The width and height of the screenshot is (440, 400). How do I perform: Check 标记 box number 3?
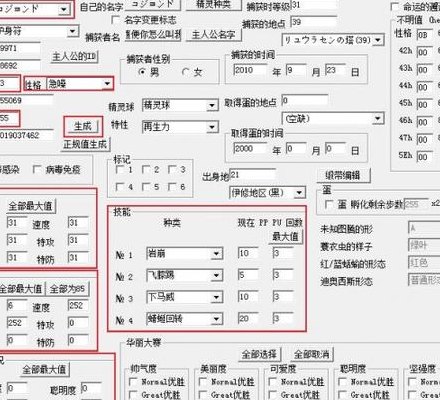point(171,170)
